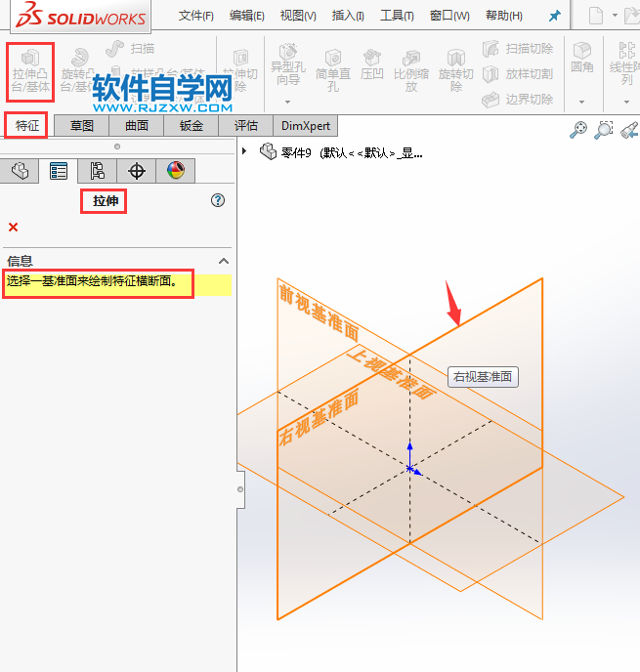Click the Zoom to Area icon
This screenshot has width=640, height=672.
[x=603, y=130]
